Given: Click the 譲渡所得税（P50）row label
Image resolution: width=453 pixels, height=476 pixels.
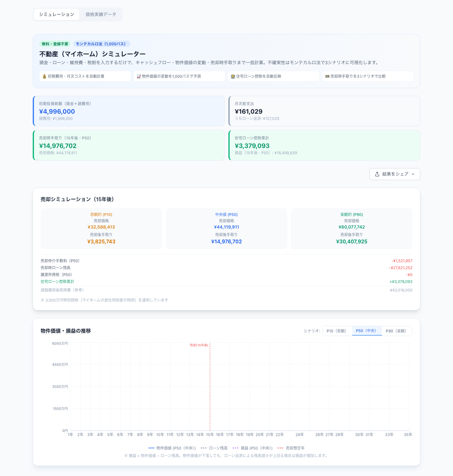Looking at the screenshot, I should pos(56,275).
